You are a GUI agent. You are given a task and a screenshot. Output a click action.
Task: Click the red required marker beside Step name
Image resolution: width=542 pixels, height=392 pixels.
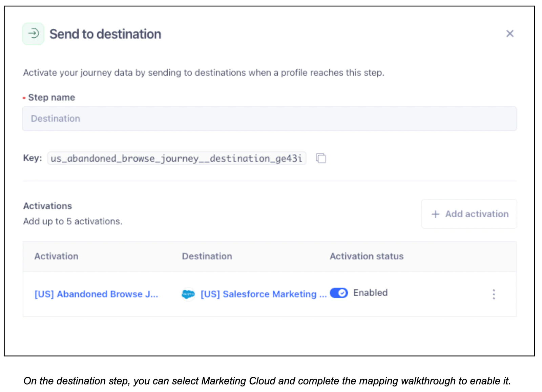(24, 97)
